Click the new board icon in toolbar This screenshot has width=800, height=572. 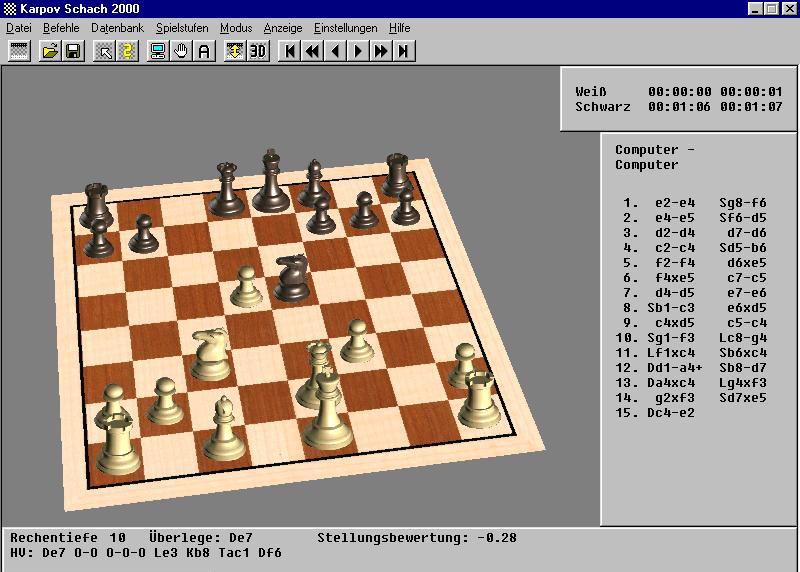(18, 50)
